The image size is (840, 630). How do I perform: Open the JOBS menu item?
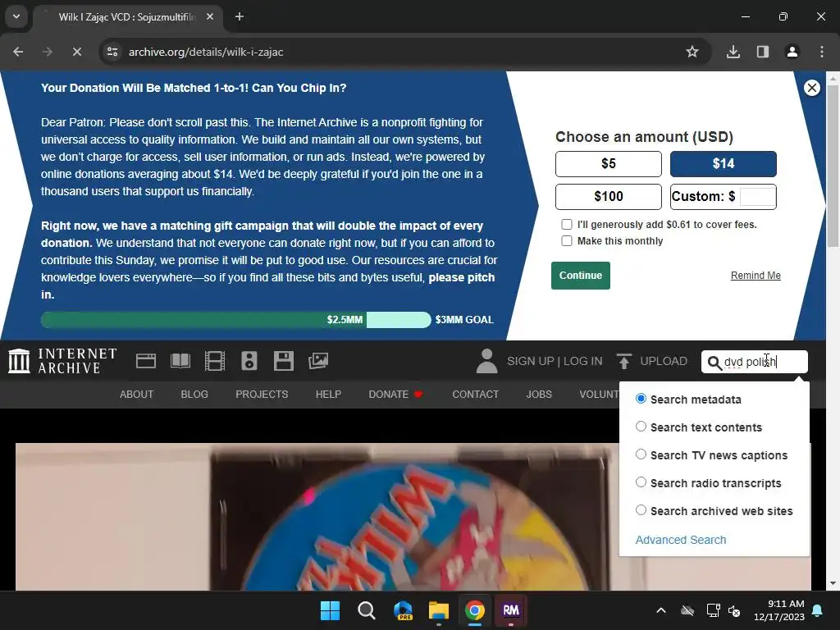pyautogui.click(x=539, y=395)
